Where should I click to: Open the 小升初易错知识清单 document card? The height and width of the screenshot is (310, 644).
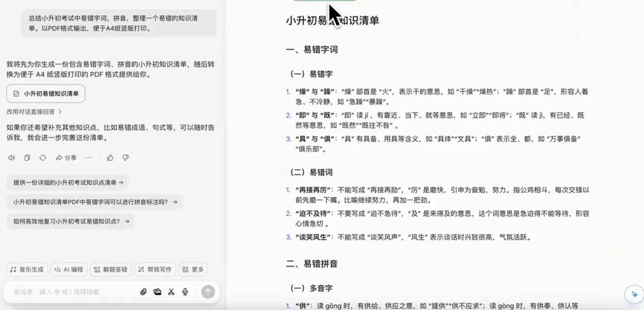[x=45, y=93]
